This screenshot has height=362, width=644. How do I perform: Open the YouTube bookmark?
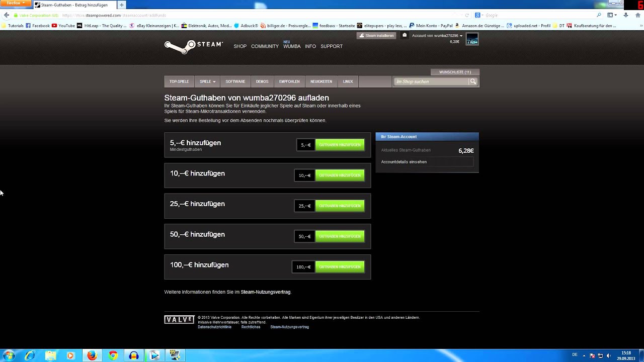(x=63, y=26)
